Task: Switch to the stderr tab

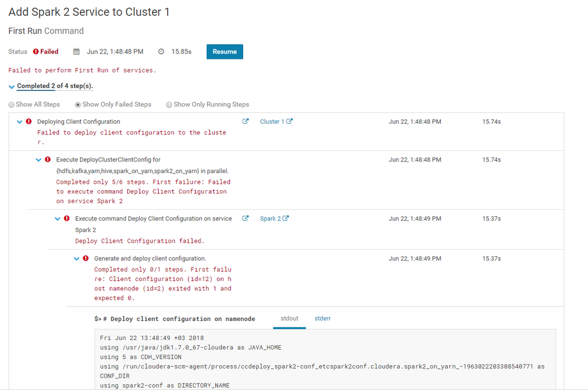Action: point(323,319)
